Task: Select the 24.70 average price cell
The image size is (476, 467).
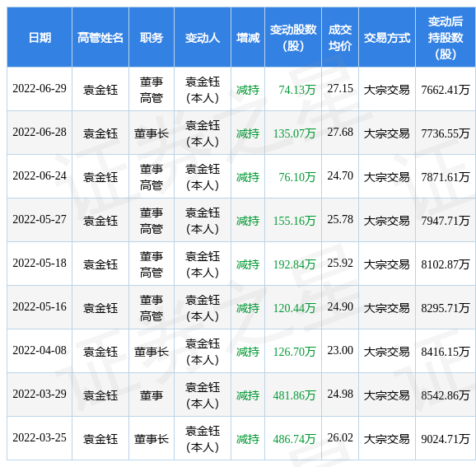Action: 340,175
